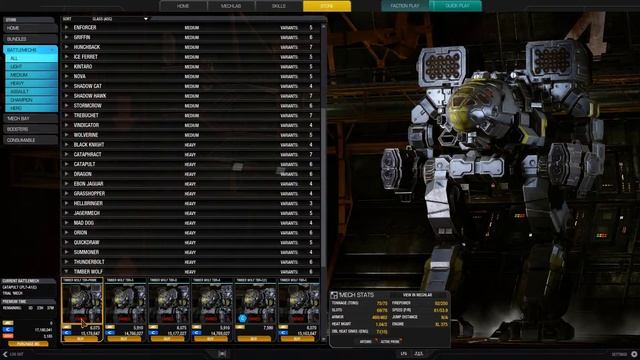The height and width of the screenshot is (360, 640).
Task: Filter battlemechs by Assault class
Action: click(x=32, y=91)
